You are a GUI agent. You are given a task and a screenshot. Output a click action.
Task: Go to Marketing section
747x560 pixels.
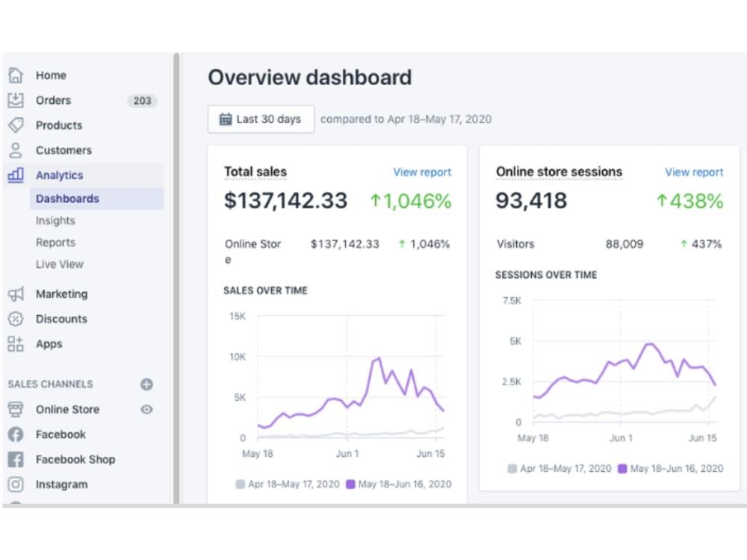[62, 293]
